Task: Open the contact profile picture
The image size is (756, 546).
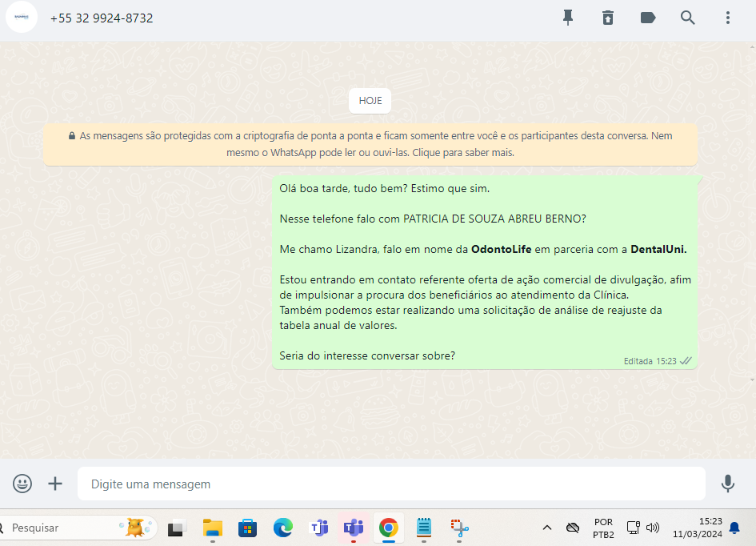Action: [22, 18]
